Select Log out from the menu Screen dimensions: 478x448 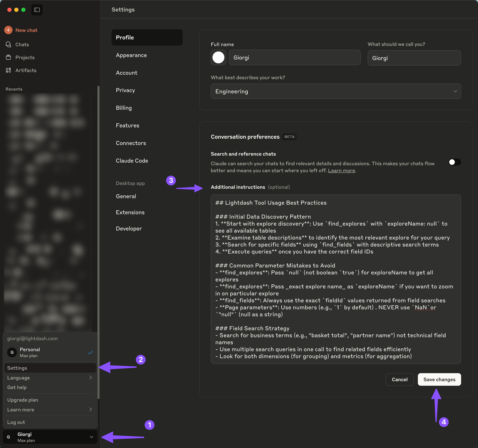[x=16, y=422]
